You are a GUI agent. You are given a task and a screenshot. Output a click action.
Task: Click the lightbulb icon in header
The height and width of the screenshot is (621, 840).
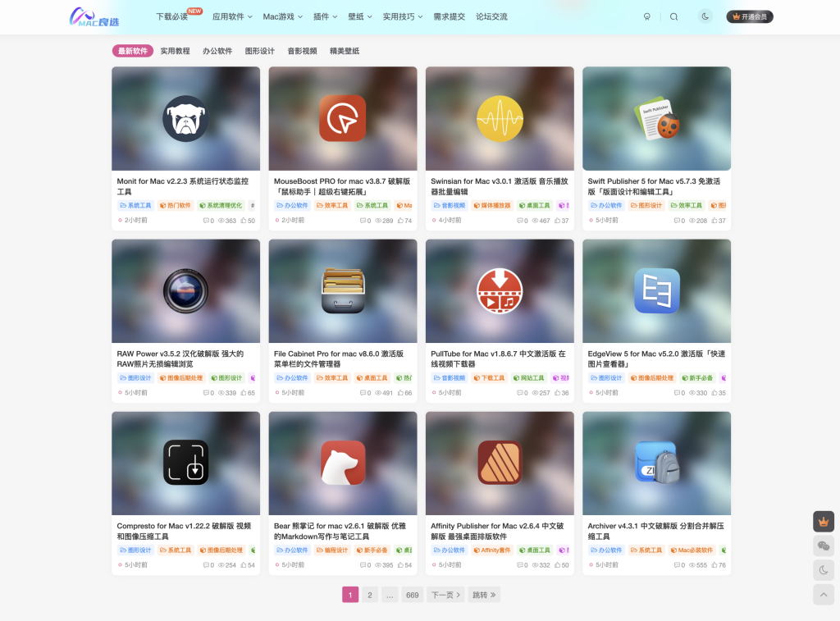(x=646, y=16)
